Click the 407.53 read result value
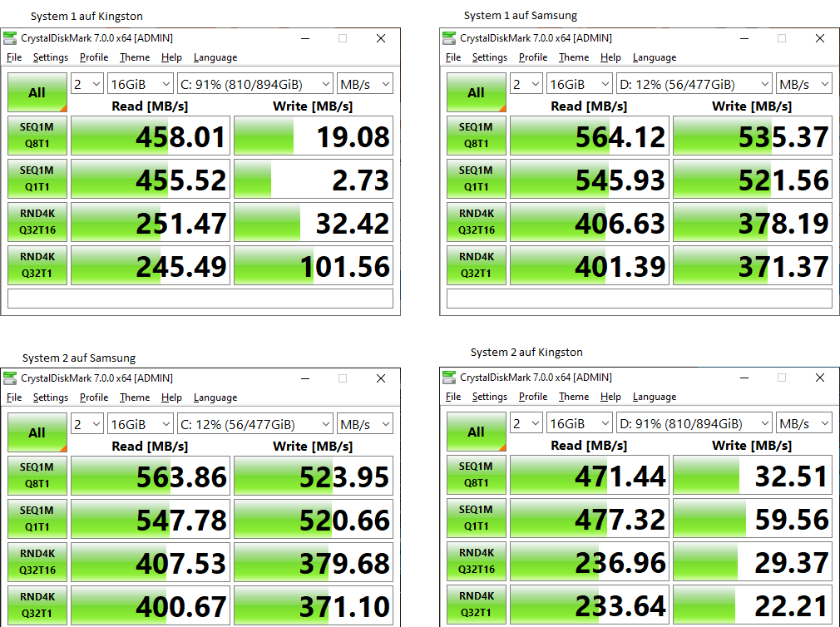Viewport: 840px width, 627px height. pyautogui.click(x=151, y=561)
